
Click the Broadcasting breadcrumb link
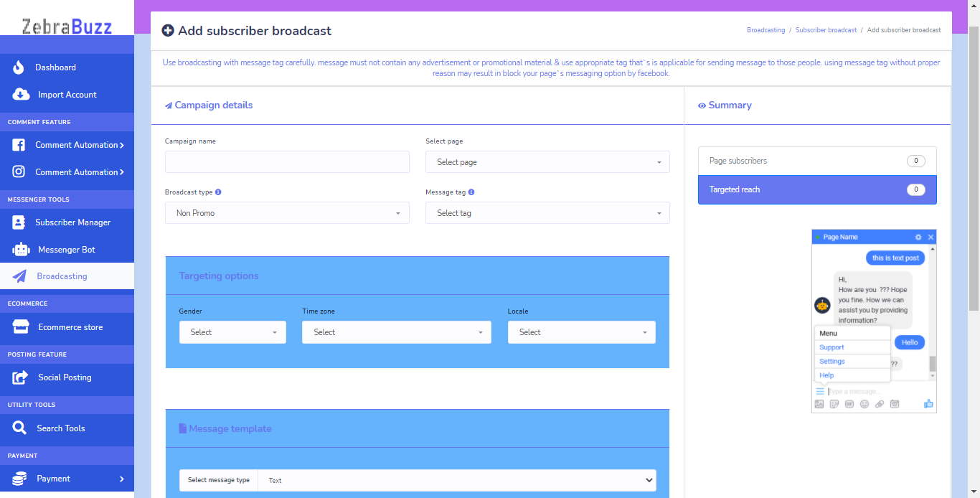pyautogui.click(x=765, y=30)
